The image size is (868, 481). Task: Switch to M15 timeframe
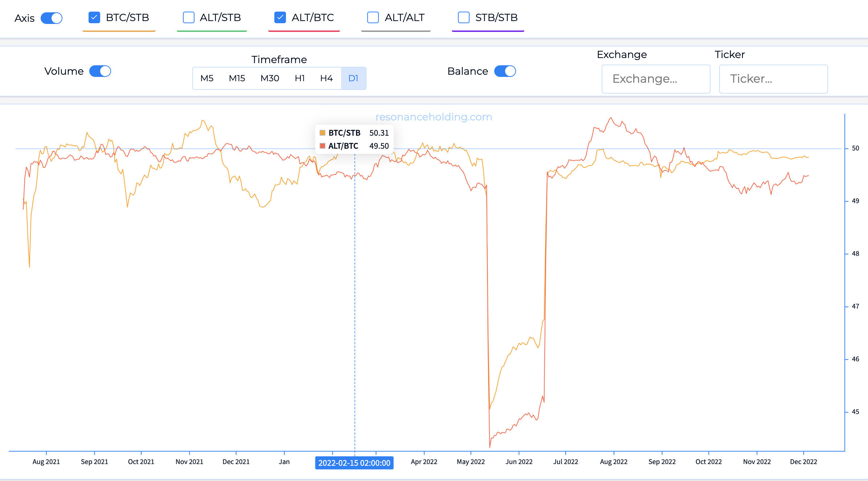237,78
